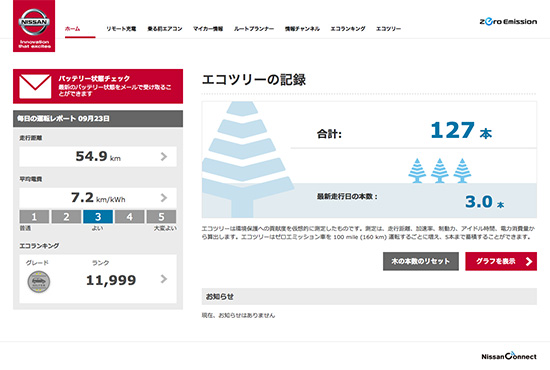
Task: Click the 127 total trees value
Action: tap(452, 130)
